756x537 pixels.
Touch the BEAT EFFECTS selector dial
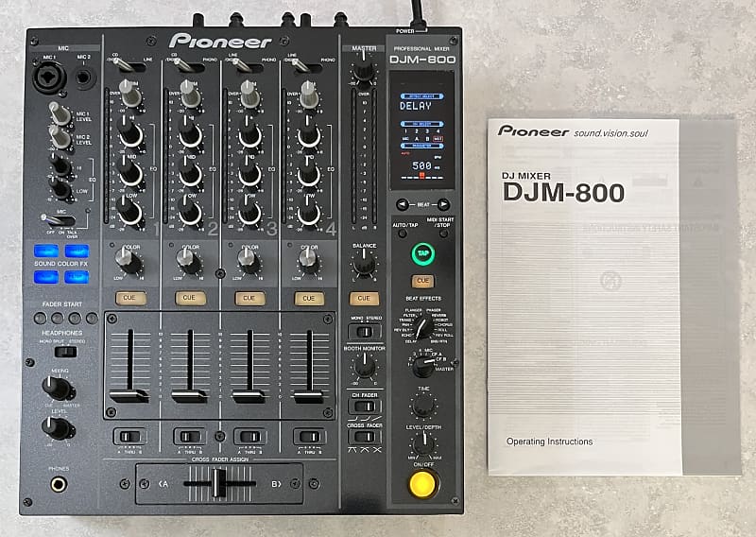pyautogui.click(x=423, y=326)
